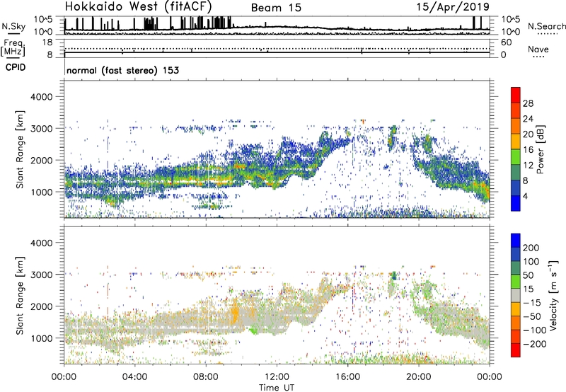Click the "28" label on the power colorbar
The height and width of the screenshot is (392, 566).
click(528, 103)
